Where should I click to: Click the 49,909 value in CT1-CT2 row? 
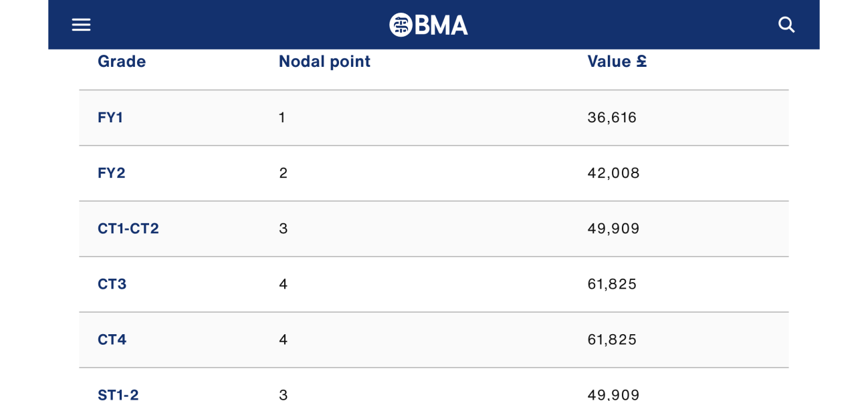[x=613, y=229]
